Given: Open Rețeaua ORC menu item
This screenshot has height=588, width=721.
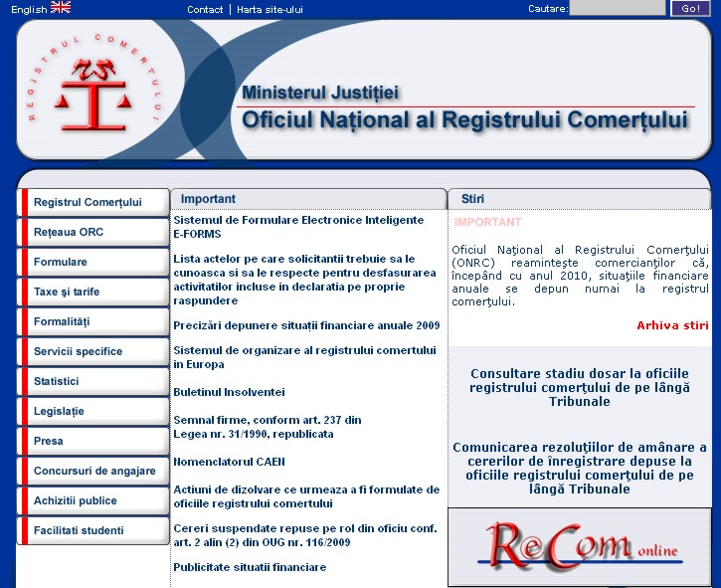Looking at the screenshot, I should [x=69, y=232].
